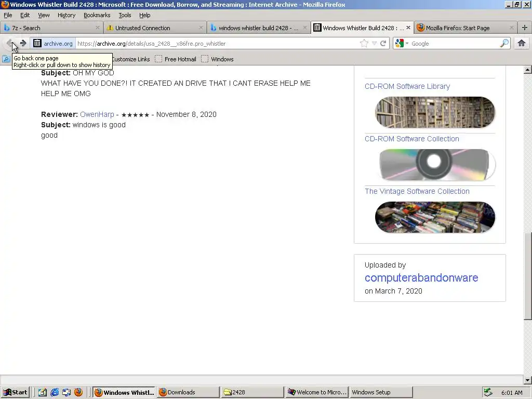The height and width of the screenshot is (399, 532).
Task: Launch Internet Explorer from quick launch
Action: (55, 392)
